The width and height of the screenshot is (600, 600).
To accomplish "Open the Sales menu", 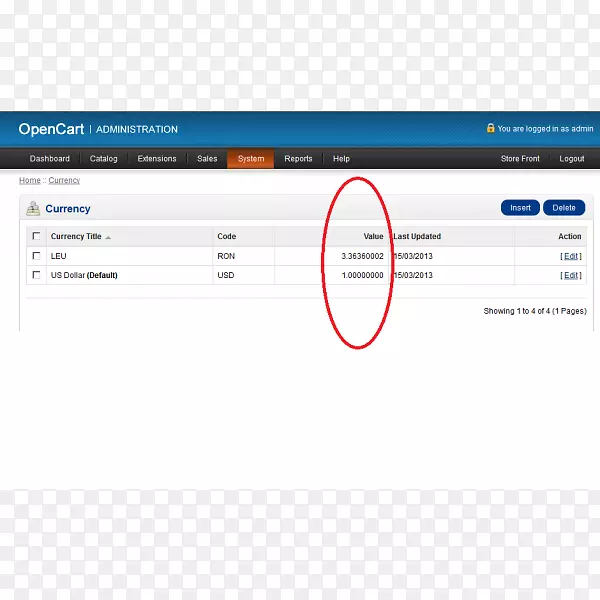I will (207, 158).
